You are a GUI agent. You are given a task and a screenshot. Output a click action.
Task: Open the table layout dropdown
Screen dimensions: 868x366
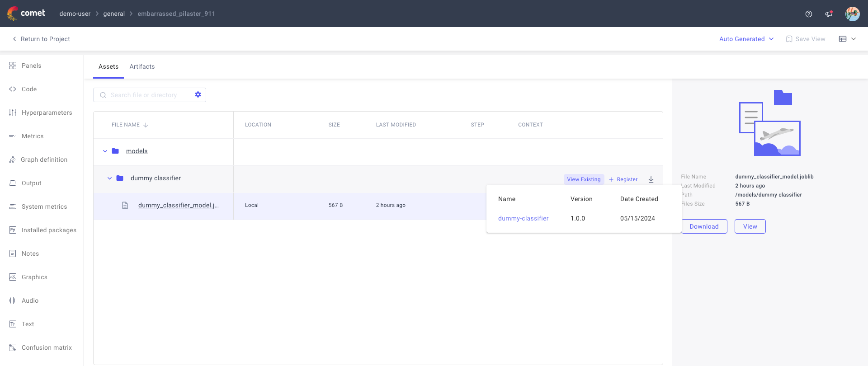[847, 39]
